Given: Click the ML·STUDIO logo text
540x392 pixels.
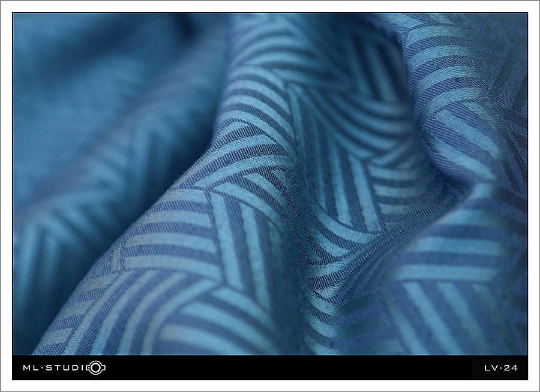Looking at the screenshot, I should click(58, 367).
